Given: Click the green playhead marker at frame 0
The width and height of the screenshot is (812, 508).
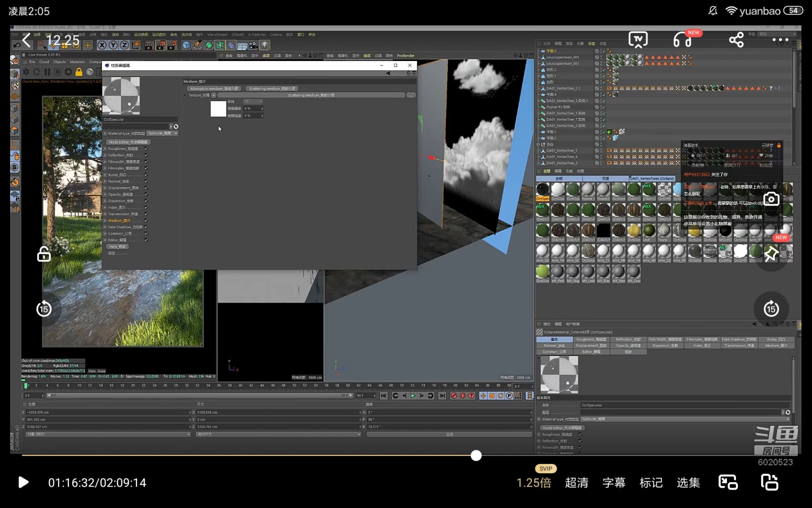Looking at the screenshot, I should (25, 385).
